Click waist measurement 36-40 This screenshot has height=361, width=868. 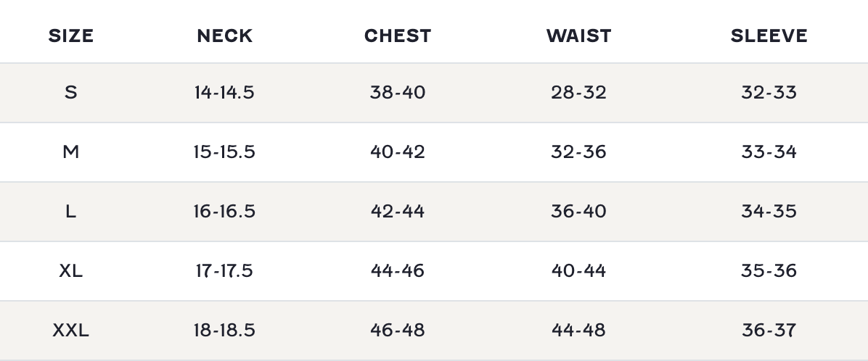(578, 212)
